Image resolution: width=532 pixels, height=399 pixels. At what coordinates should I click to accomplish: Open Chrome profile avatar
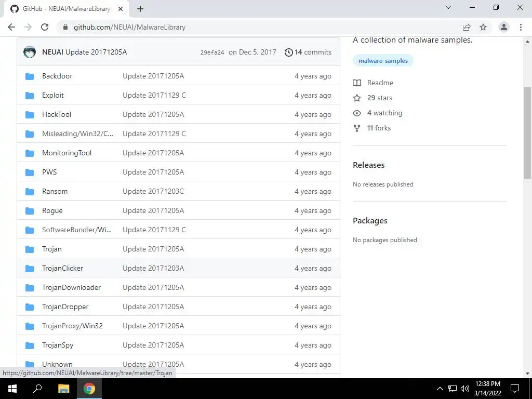click(504, 27)
